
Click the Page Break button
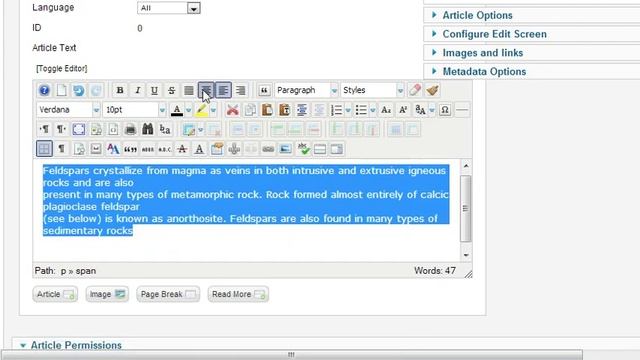(x=168, y=294)
